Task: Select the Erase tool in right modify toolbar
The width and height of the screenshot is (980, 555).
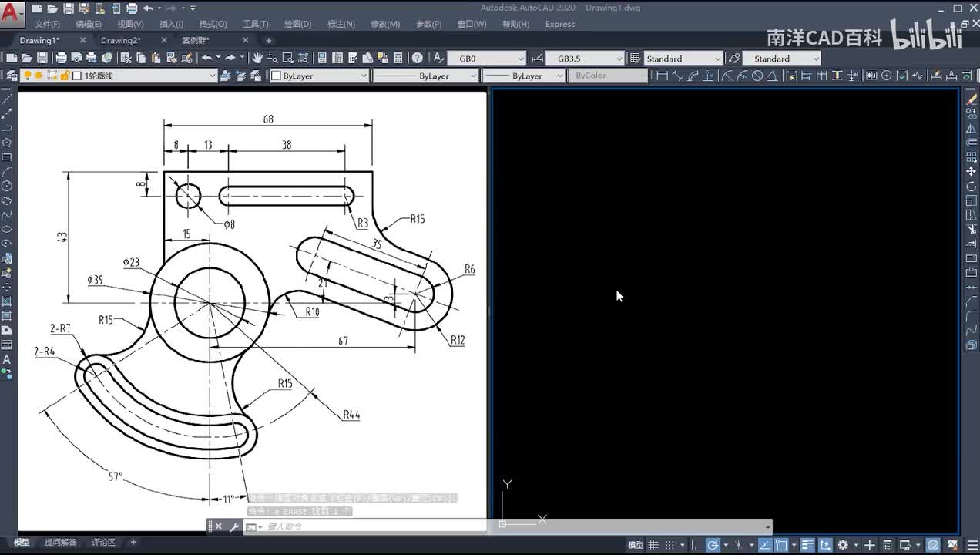Action: pyautogui.click(x=971, y=99)
